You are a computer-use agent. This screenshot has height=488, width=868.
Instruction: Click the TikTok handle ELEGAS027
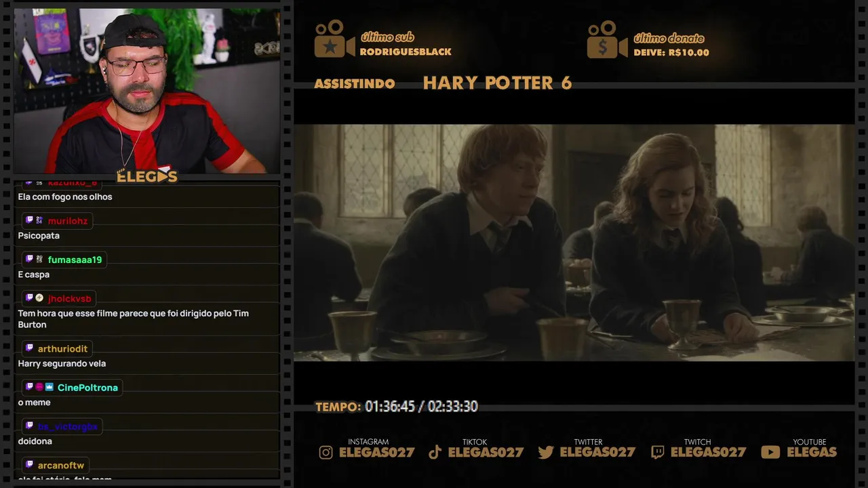pyautogui.click(x=486, y=453)
